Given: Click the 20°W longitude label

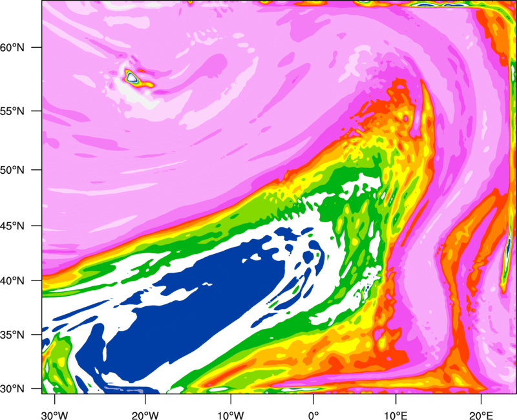Looking at the screenshot, I should [145, 415].
